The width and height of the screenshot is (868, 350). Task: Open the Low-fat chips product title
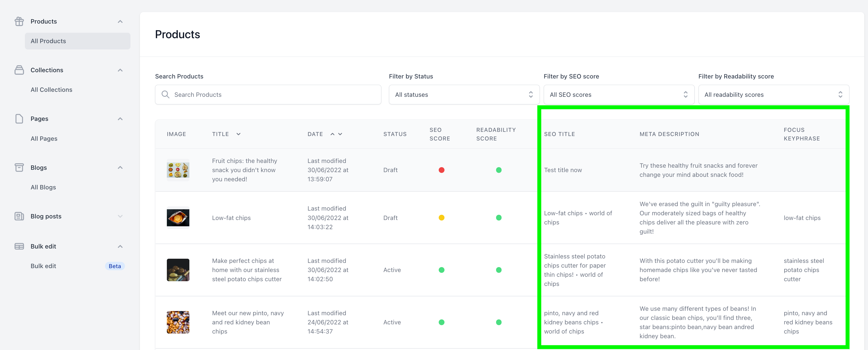click(231, 218)
